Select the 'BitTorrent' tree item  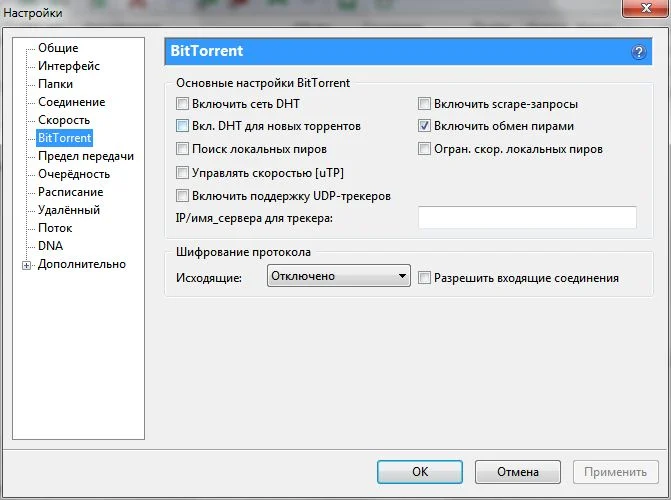click(x=65, y=138)
